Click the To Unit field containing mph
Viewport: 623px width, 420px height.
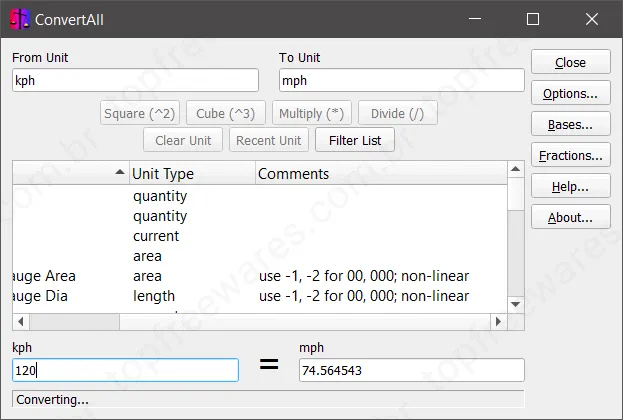[x=402, y=80]
